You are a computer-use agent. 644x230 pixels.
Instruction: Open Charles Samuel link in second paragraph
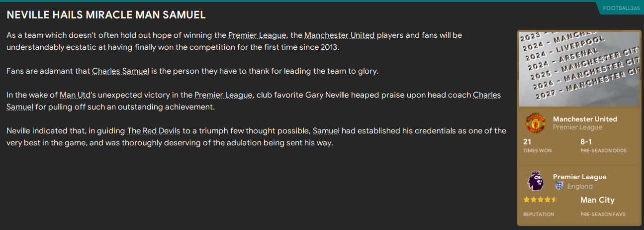121,71
